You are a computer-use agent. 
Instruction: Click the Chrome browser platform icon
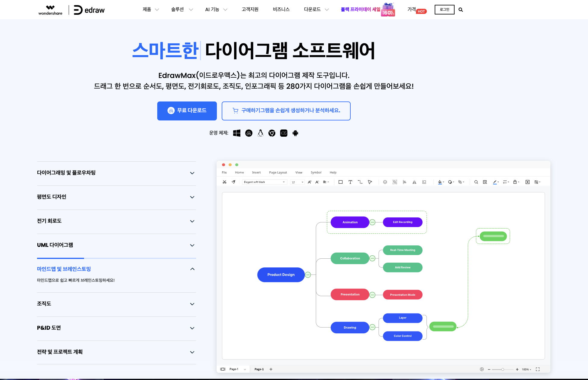[272, 133]
